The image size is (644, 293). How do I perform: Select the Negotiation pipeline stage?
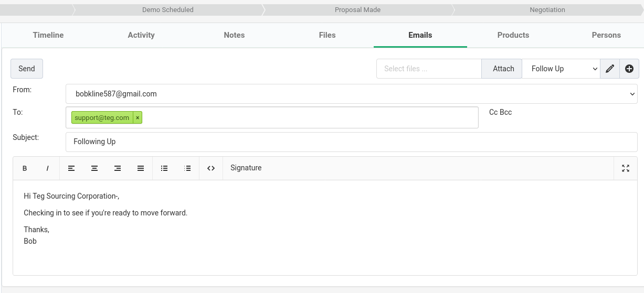click(547, 9)
